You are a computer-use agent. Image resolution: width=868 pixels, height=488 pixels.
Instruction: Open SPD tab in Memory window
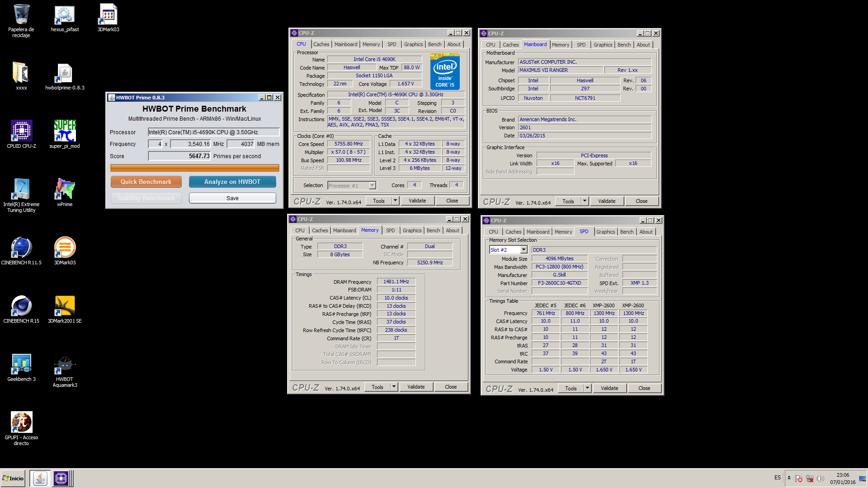point(390,230)
